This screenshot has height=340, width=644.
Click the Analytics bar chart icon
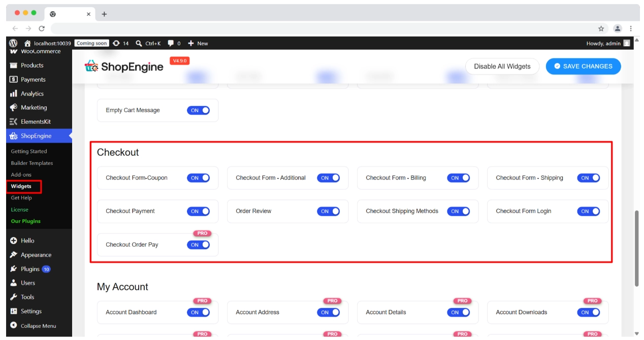(14, 94)
